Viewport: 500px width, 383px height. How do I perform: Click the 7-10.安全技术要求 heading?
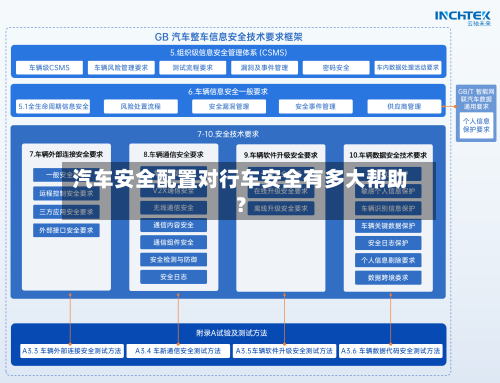pyautogui.click(x=228, y=134)
